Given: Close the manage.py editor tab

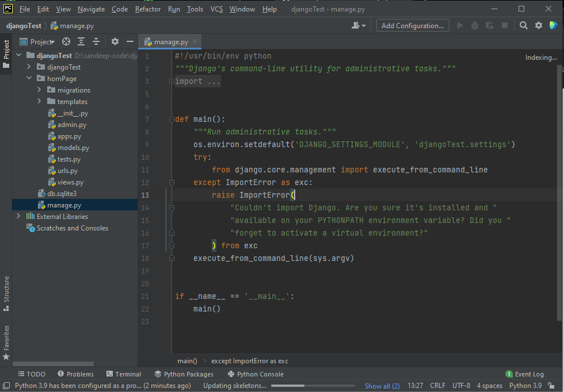Looking at the screenshot, I should pos(195,42).
